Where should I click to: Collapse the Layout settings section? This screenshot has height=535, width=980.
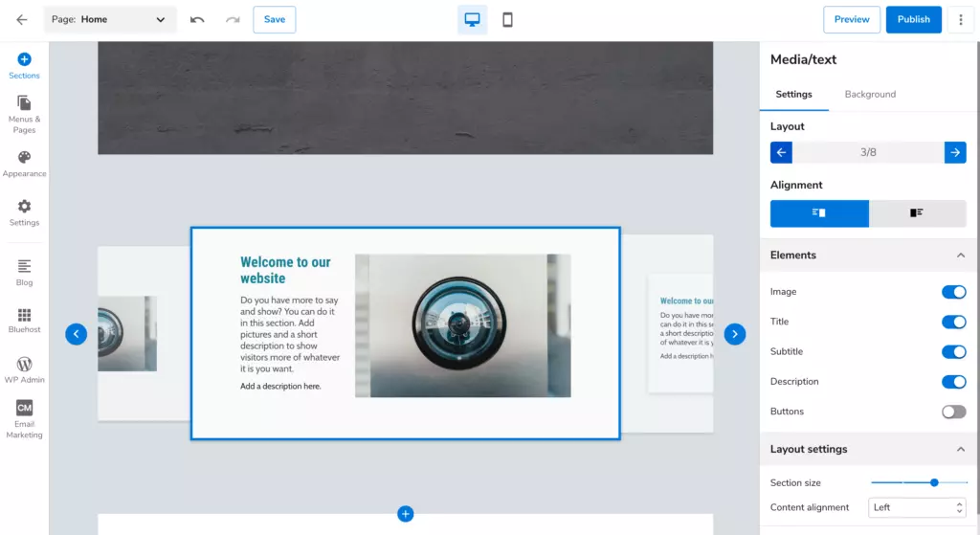[x=961, y=450]
